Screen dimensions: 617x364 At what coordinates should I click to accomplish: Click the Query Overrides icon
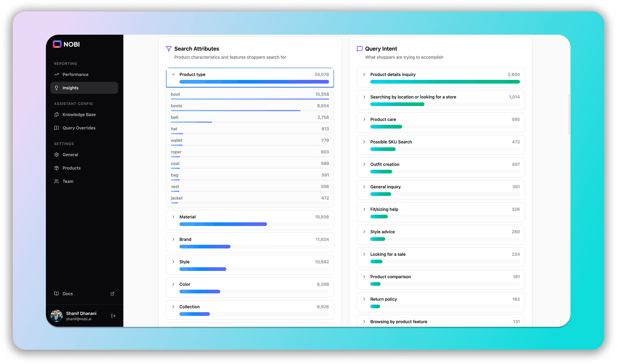[x=56, y=128]
